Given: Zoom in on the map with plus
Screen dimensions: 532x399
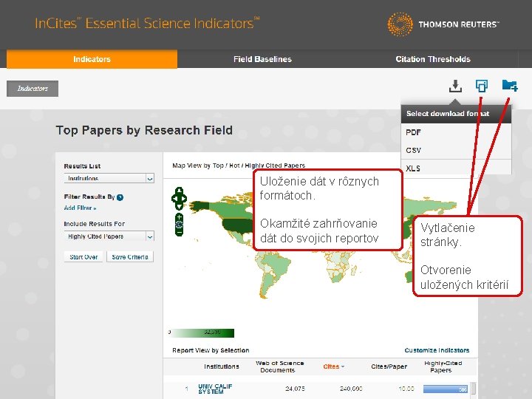Looking at the screenshot, I should [179, 216].
